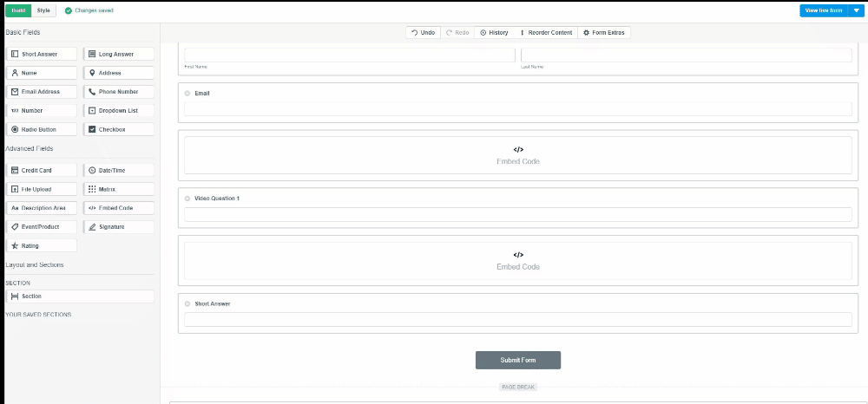Click the Basic Fields heading

point(23,32)
